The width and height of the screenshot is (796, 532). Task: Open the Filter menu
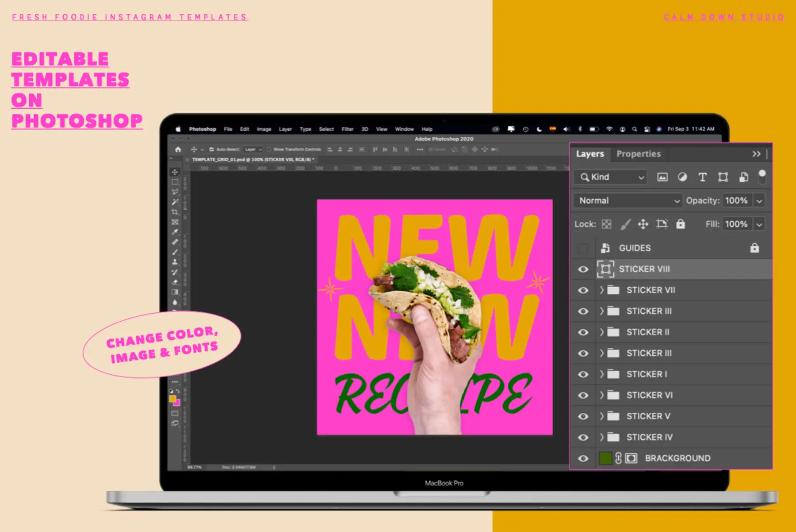pos(348,129)
